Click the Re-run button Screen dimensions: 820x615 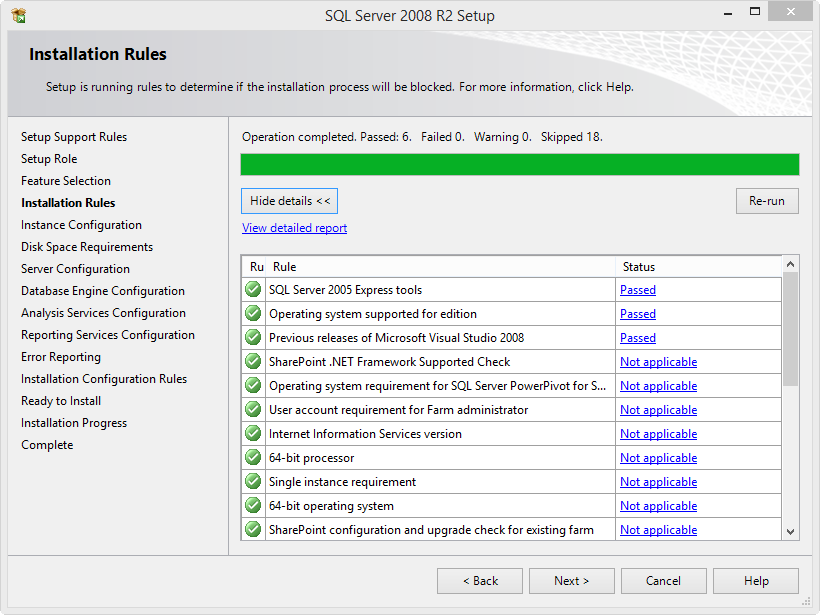pos(767,200)
